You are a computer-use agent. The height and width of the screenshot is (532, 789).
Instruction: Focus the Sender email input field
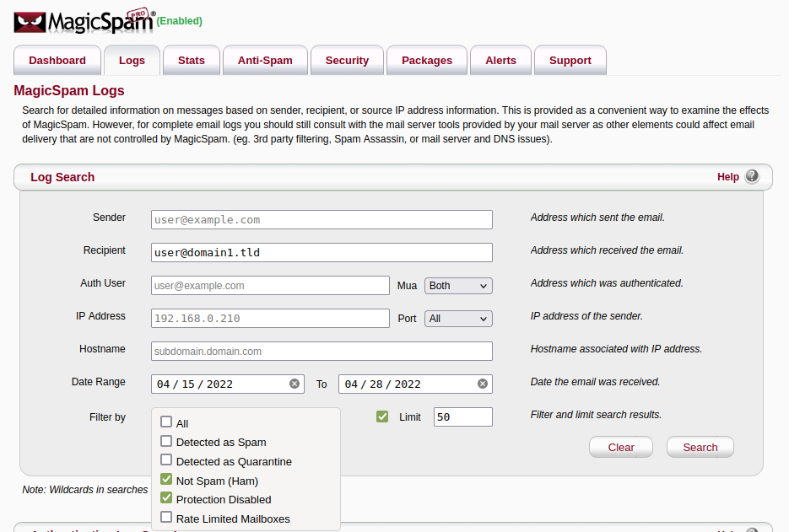click(322, 219)
